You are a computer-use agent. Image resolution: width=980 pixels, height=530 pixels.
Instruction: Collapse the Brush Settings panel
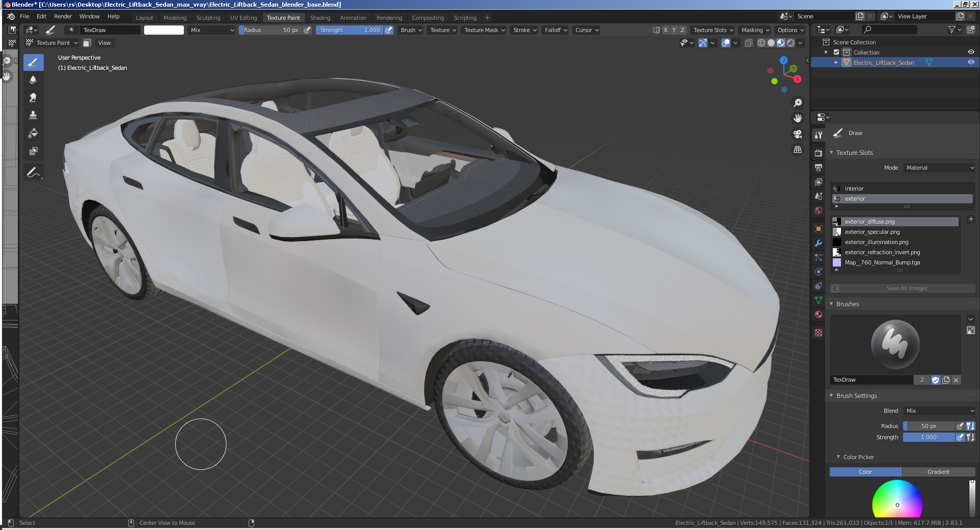click(x=831, y=396)
